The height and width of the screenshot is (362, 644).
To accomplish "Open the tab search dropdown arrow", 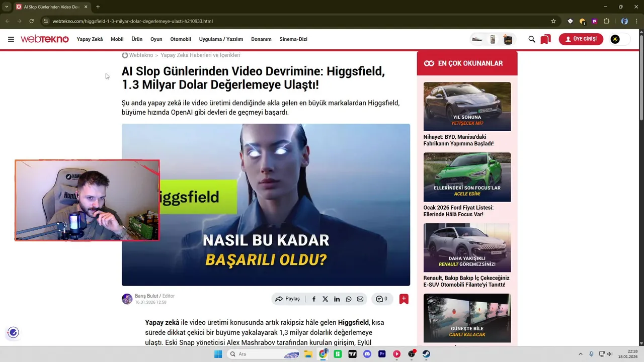I will [x=7, y=7].
